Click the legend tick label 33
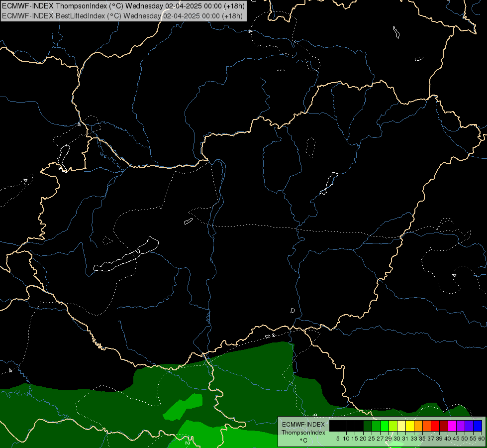 click(414, 439)
